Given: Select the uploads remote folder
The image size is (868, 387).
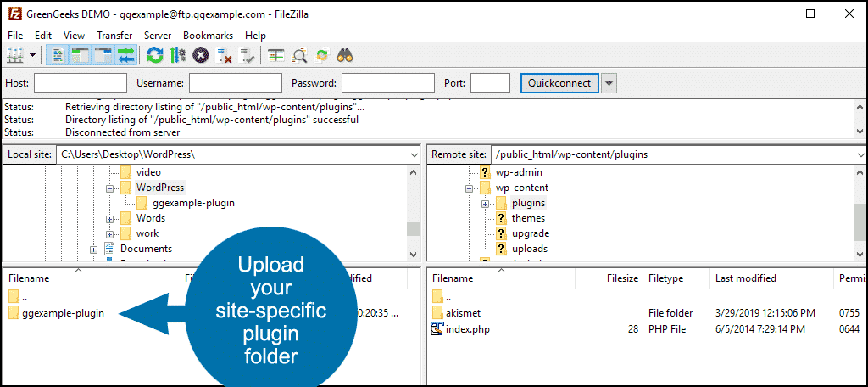Looking at the screenshot, I should point(530,249).
